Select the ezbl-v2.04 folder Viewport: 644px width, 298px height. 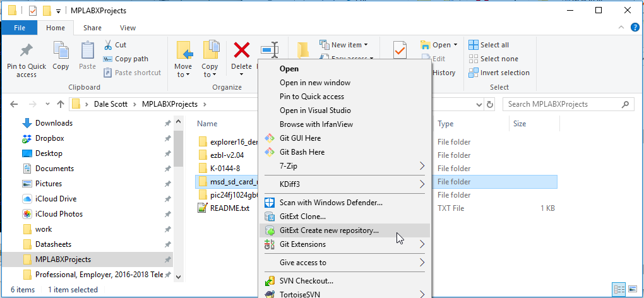[227, 155]
